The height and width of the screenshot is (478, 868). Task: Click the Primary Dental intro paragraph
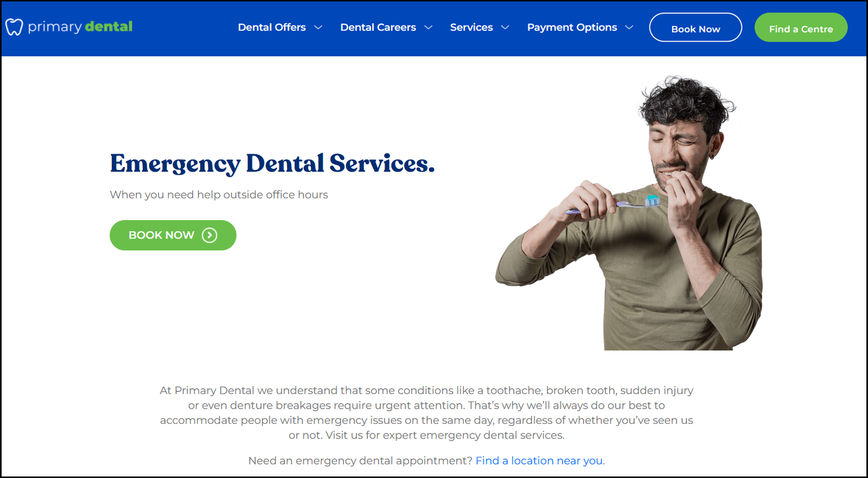(426, 412)
